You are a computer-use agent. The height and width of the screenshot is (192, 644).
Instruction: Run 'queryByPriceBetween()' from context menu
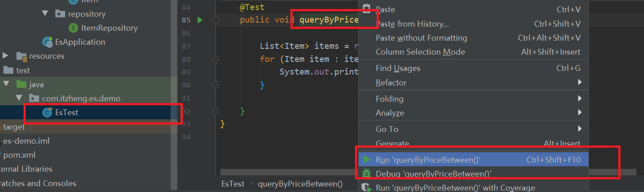[x=473, y=159]
